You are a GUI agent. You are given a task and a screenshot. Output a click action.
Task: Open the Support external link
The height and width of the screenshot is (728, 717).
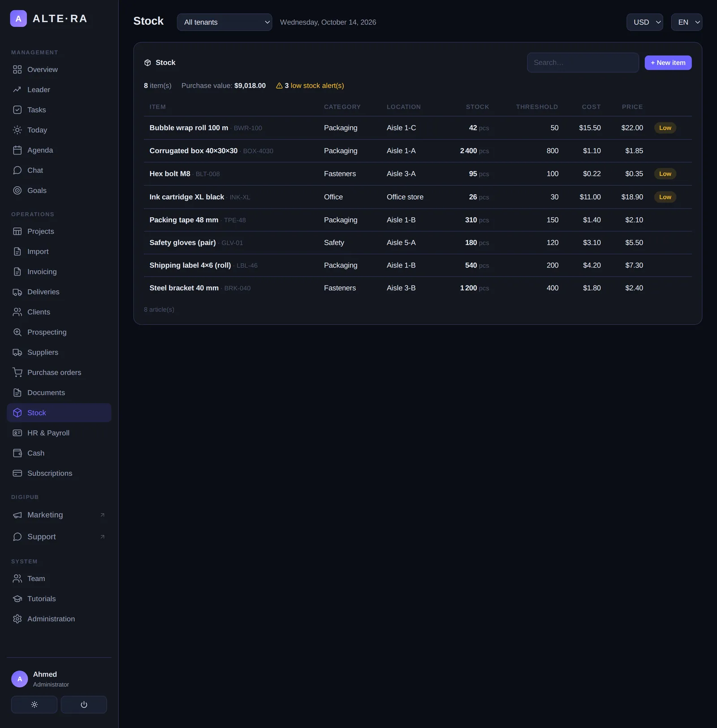[x=59, y=537]
